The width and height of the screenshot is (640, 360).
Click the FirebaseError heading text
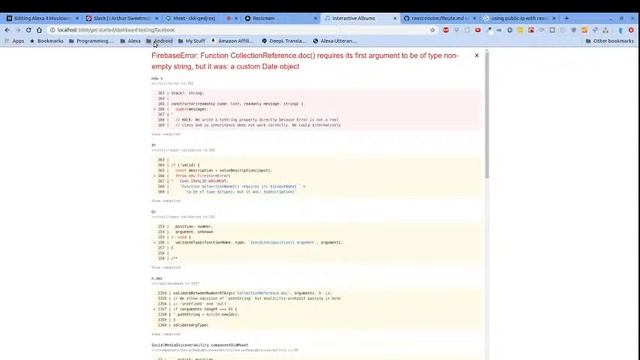(x=305, y=61)
